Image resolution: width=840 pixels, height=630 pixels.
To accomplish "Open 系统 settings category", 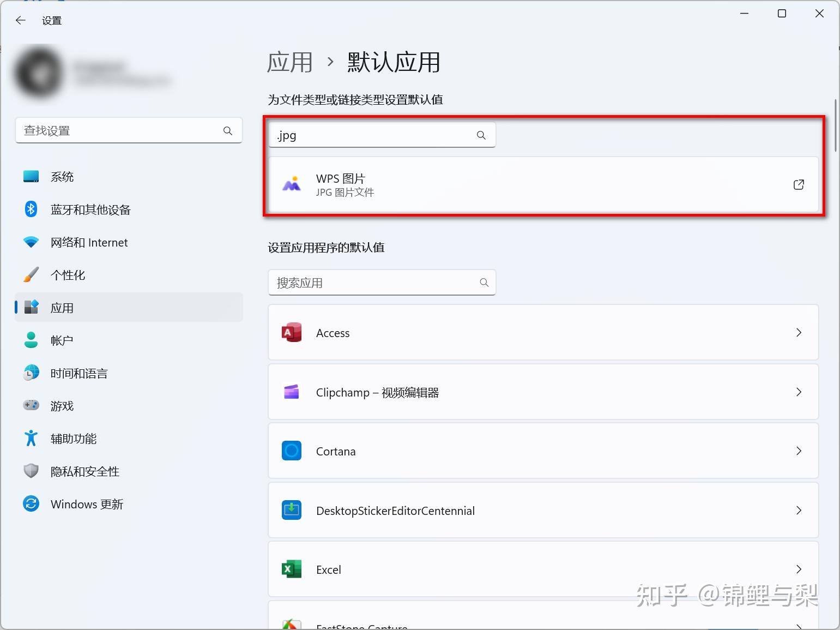I will (129, 177).
